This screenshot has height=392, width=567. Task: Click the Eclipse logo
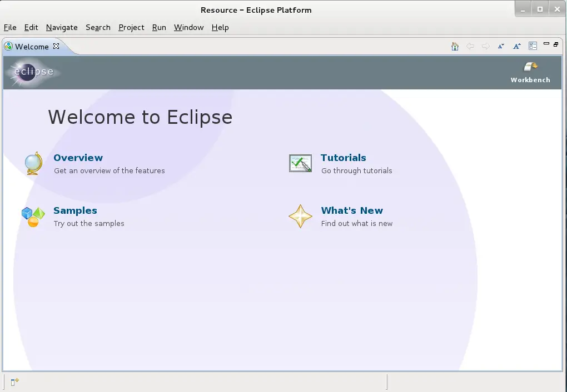[33, 72]
